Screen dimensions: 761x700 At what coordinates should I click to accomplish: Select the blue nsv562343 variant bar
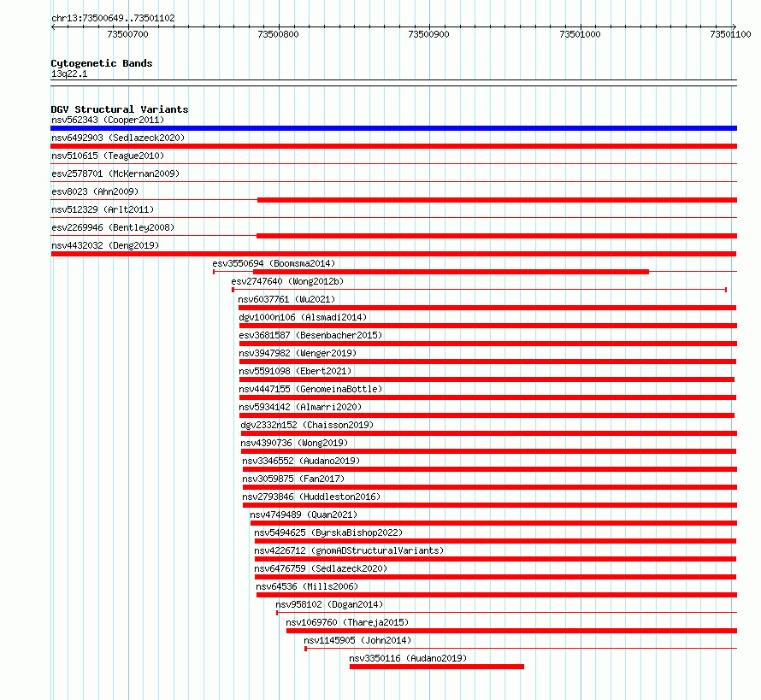pyautogui.click(x=393, y=128)
